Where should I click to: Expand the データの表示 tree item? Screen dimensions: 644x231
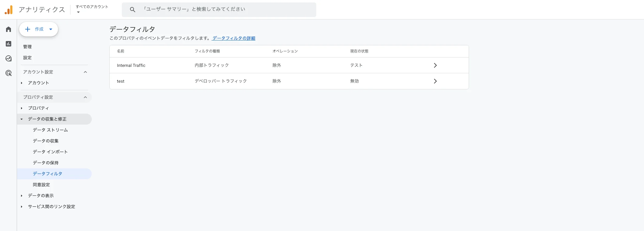[x=22, y=196]
